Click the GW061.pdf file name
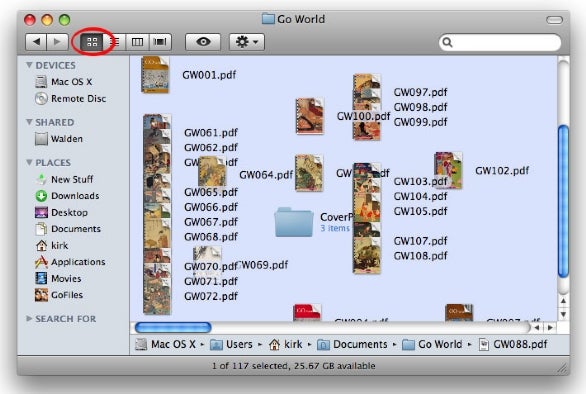The width and height of the screenshot is (586, 394). pos(211,132)
